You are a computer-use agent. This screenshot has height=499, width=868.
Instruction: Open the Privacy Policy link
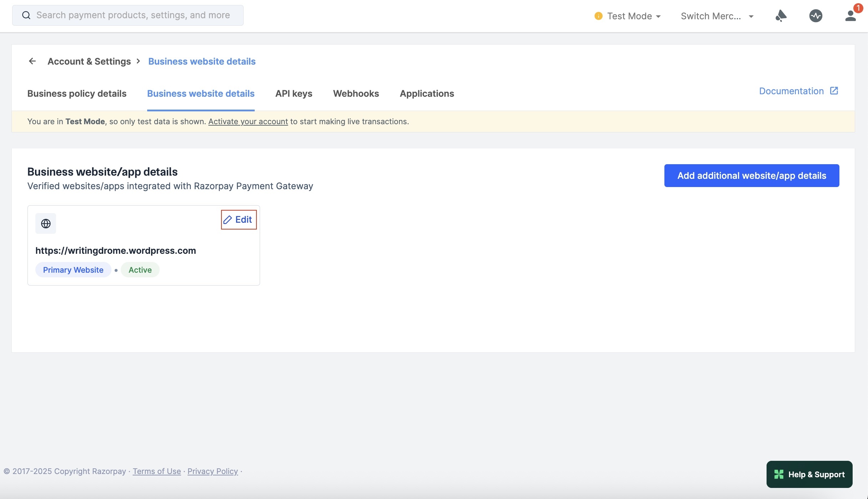(213, 471)
